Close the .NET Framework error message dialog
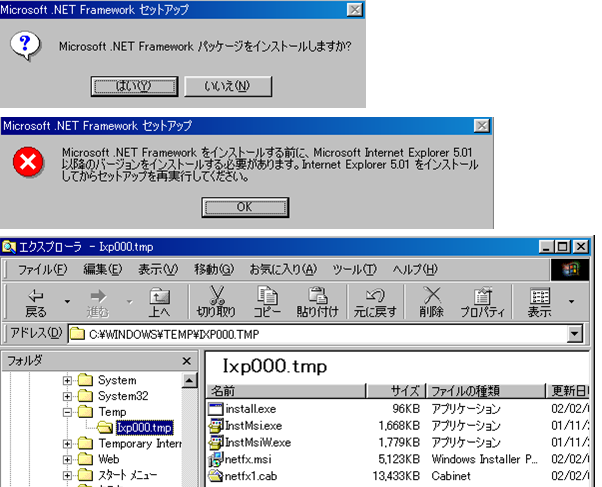The image size is (602, 487). pyautogui.click(x=482, y=126)
